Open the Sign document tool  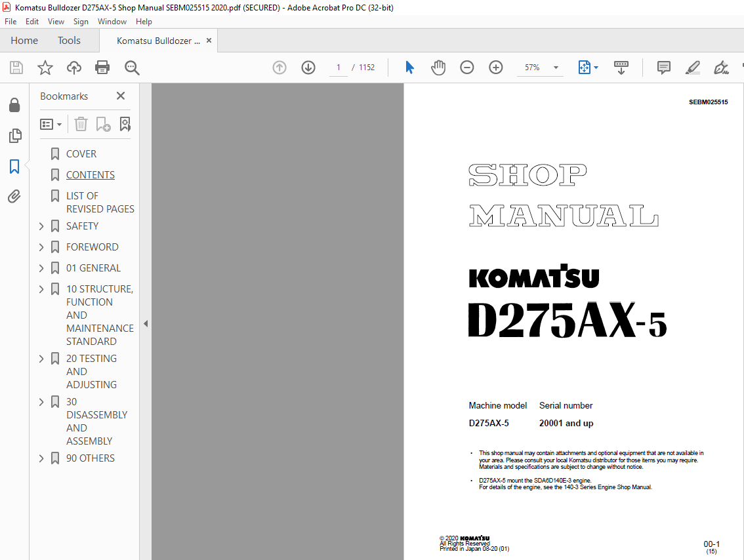(x=721, y=68)
